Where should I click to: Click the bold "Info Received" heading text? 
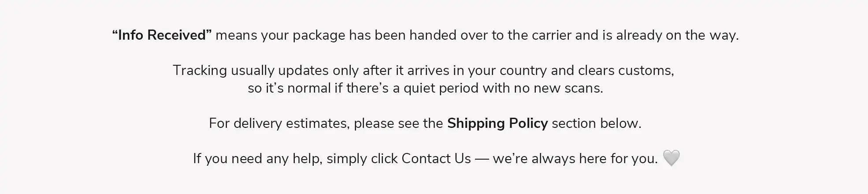(x=162, y=35)
